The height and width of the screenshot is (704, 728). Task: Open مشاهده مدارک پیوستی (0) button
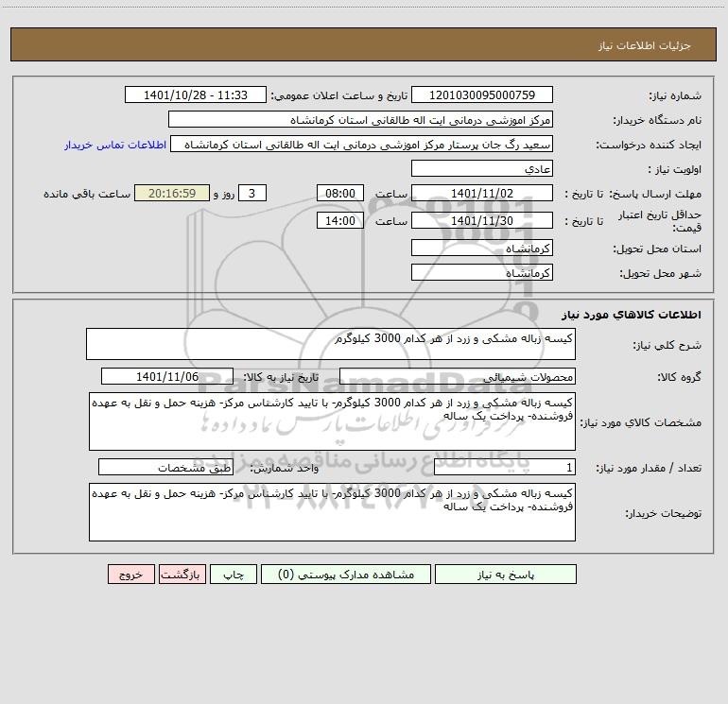345,574
